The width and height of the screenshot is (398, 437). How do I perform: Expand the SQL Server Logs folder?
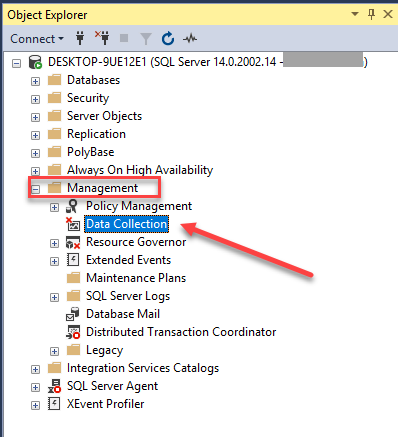[54, 297]
